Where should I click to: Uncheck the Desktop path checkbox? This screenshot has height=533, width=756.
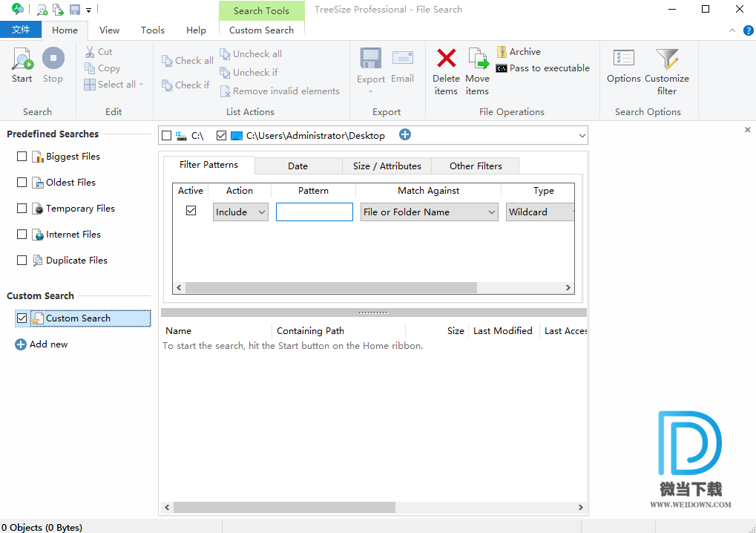coord(221,136)
